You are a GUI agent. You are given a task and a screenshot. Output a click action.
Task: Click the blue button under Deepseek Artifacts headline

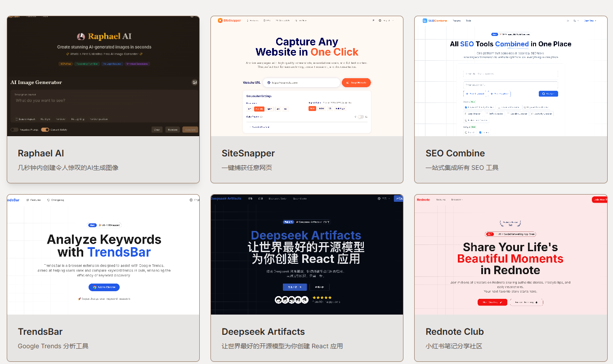click(x=295, y=287)
